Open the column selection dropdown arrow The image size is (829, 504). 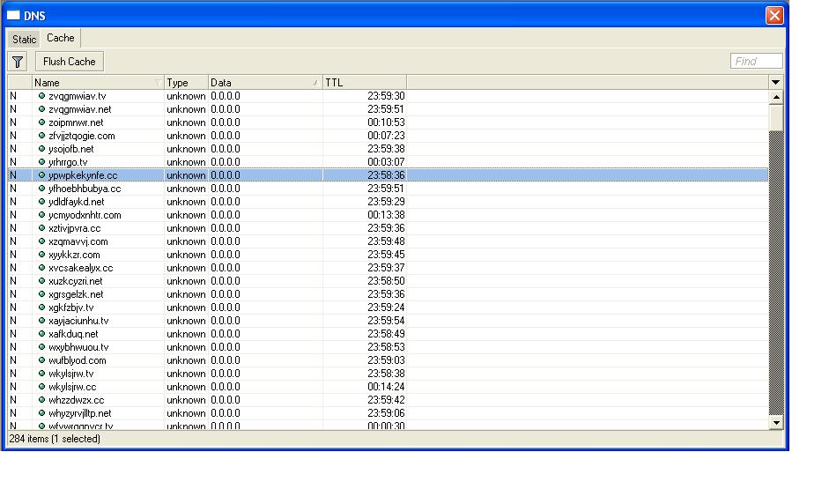coord(775,83)
